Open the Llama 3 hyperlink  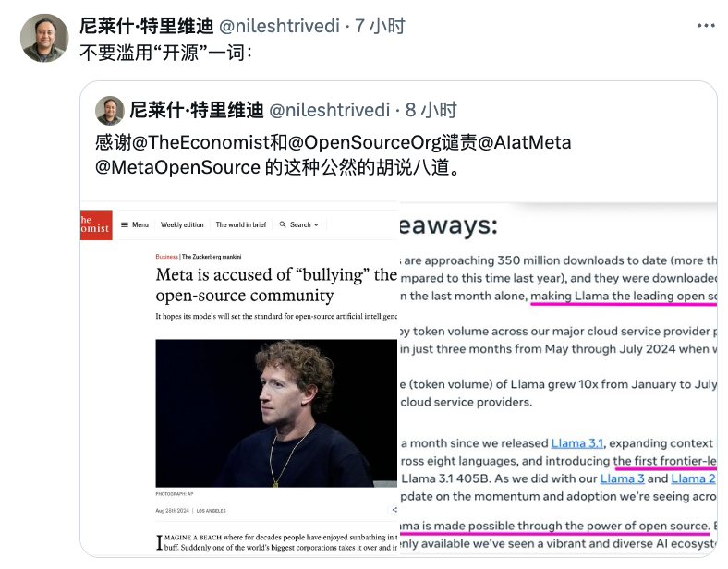click(x=622, y=478)
